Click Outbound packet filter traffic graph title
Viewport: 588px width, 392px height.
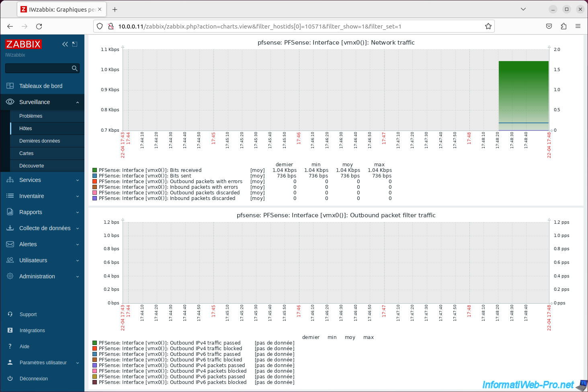[336, 215]
